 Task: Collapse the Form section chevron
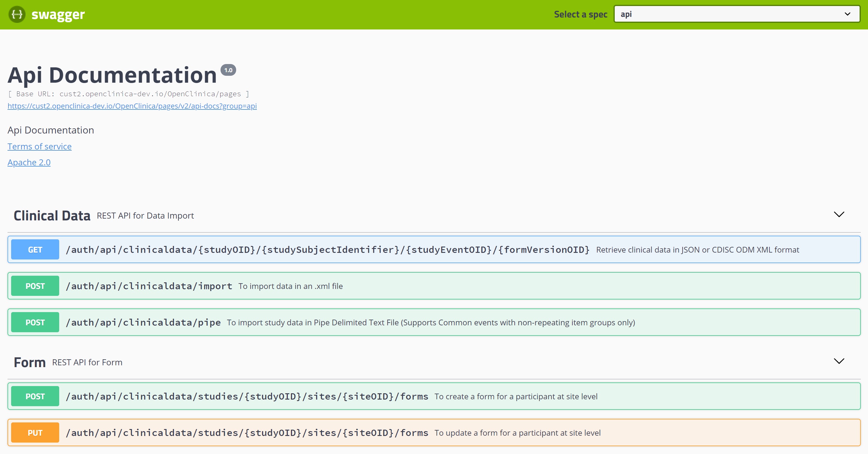point(839,361)
